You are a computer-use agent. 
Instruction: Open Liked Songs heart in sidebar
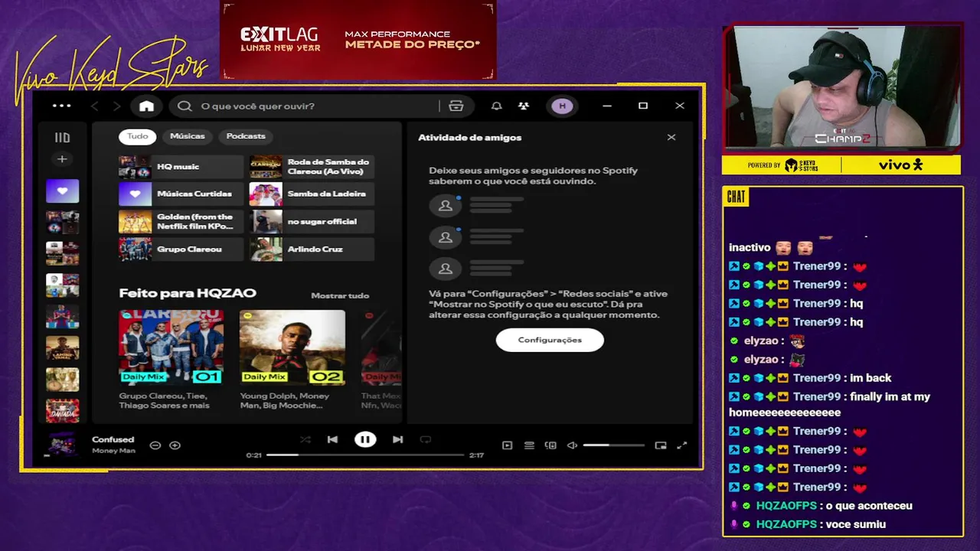coord(62,191)
